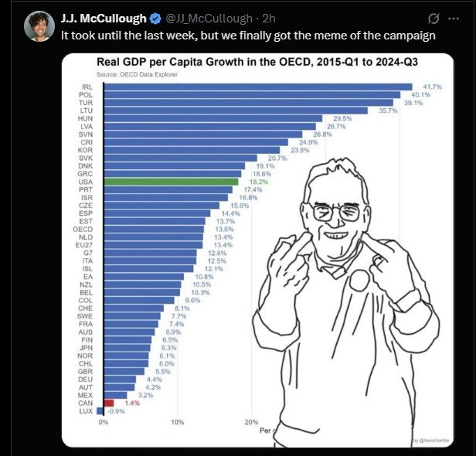Screen dimensions: 476x456
Task: Click the 10% x-axis tick label
Action: pyautogui.click(x=177, y=422)
